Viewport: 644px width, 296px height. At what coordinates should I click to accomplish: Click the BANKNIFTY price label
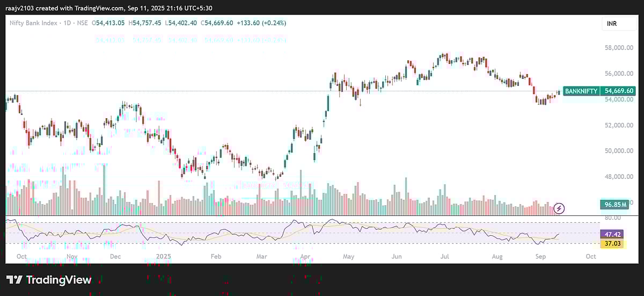pyautogui.click(x=581, y=91)
